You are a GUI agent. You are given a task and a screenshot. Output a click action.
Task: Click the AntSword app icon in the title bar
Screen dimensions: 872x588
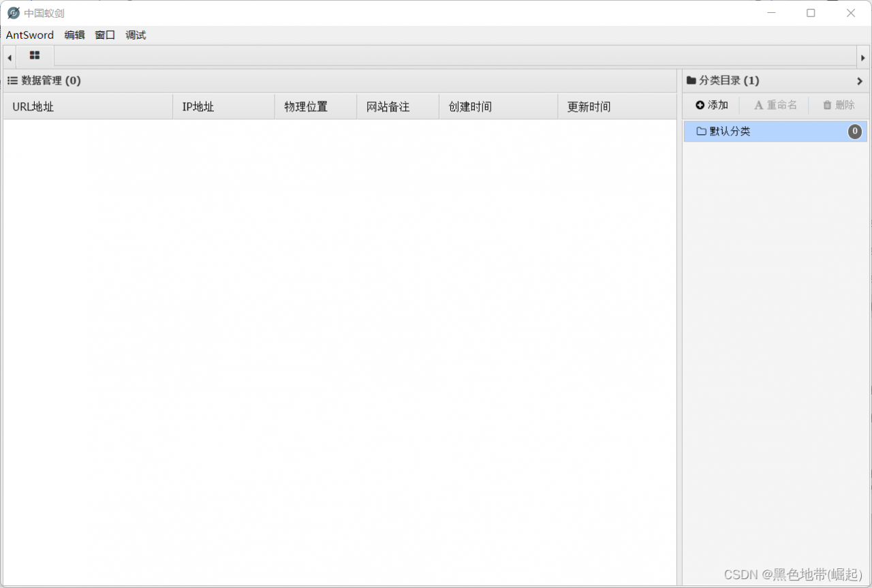[13, 13]
